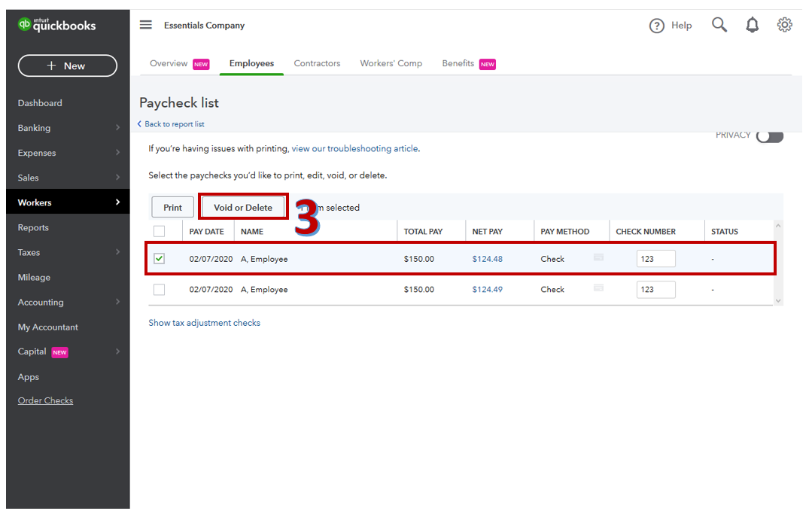
Task: Uncheck the first paycheck row checkbox
Action: coord(159,259)
